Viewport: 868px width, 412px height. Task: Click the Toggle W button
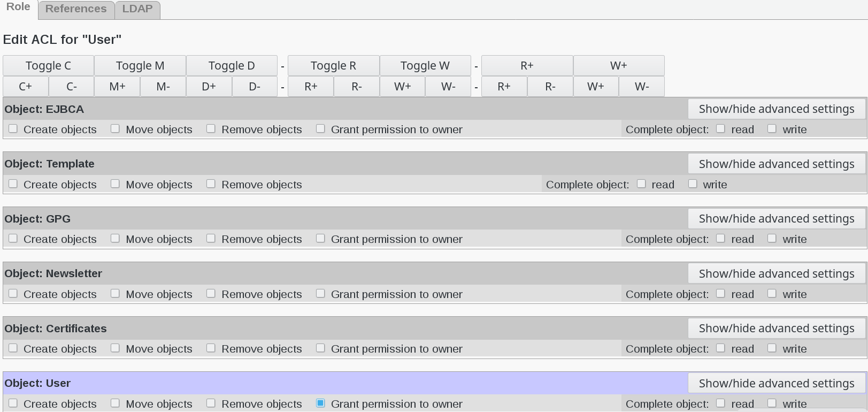click(425, 66)
